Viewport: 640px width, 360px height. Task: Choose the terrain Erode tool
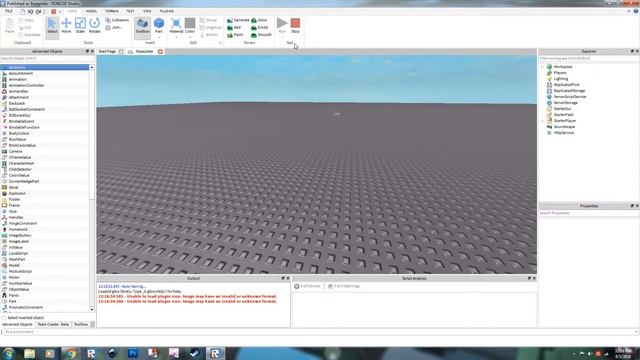(x=260, y=27)
